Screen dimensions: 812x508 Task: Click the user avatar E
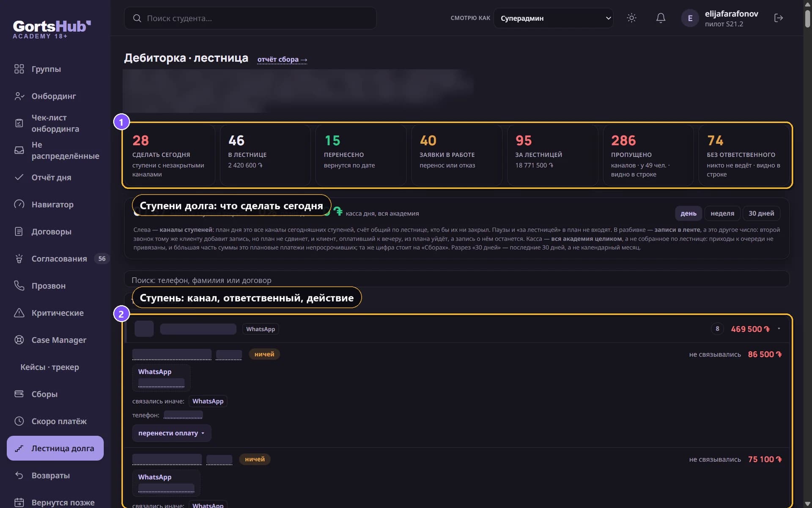[x=690, y=18]
